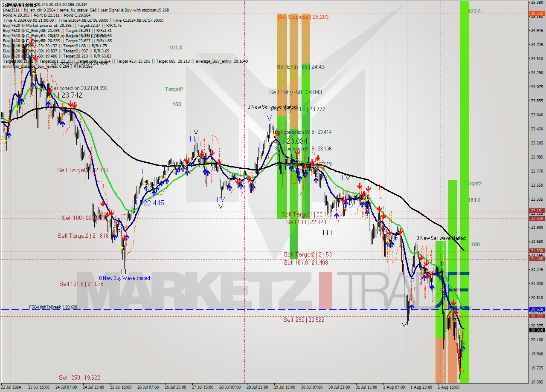This screenshot has width=546, height=392.
Task: Click the '0 New Buy Wave started' annotation
Action: [125, 278]
